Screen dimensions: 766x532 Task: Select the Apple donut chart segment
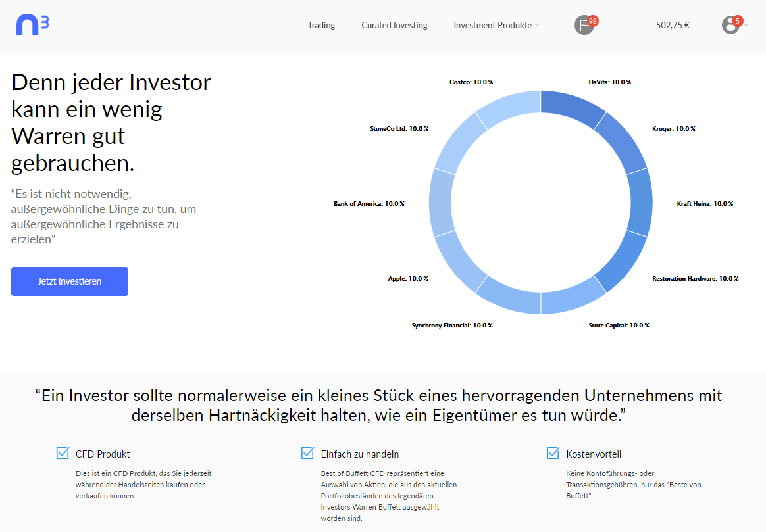point(460,264)
